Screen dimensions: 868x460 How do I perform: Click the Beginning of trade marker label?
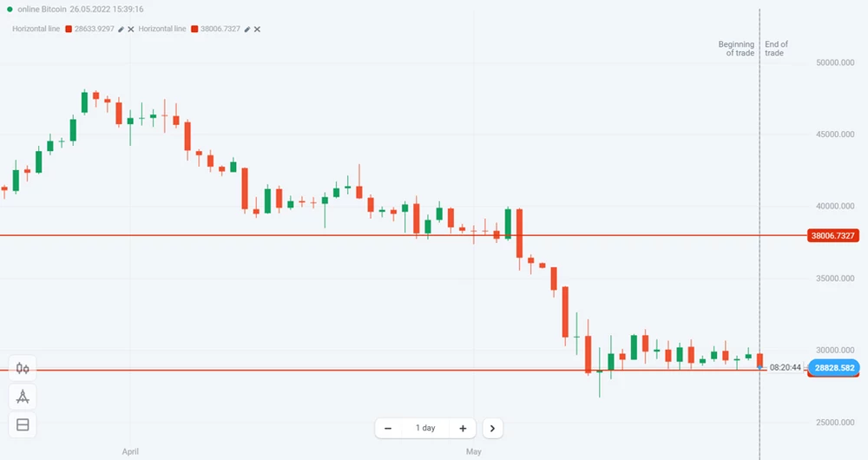coord(737,49)
